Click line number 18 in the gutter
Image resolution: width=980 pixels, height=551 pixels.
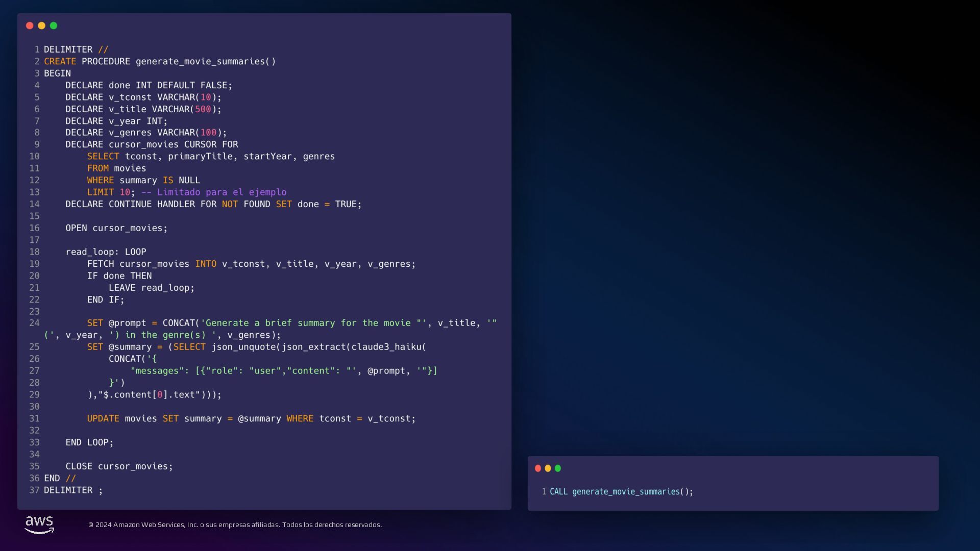click(34, 252)
